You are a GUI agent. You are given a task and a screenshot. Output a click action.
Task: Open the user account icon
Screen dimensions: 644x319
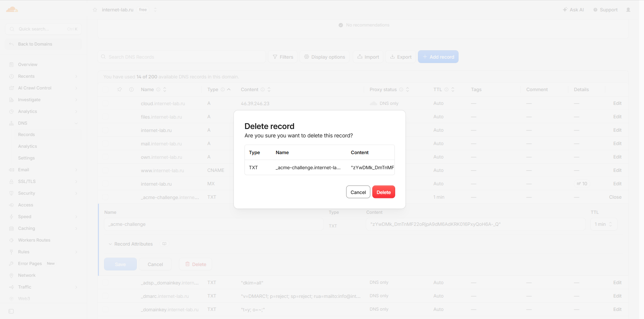tap(628, 10)
